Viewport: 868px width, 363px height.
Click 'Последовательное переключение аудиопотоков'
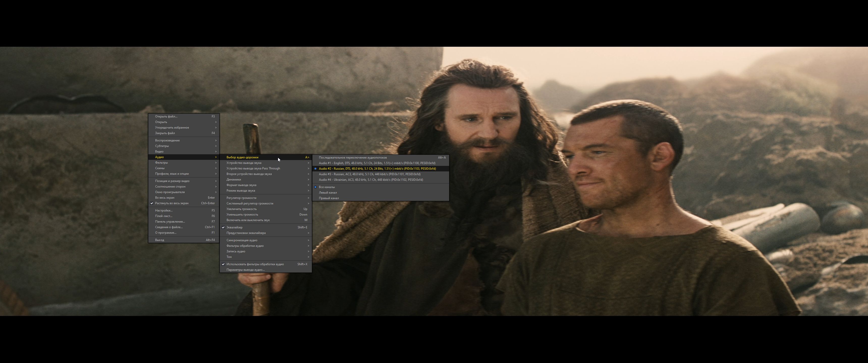pos(352,158)
